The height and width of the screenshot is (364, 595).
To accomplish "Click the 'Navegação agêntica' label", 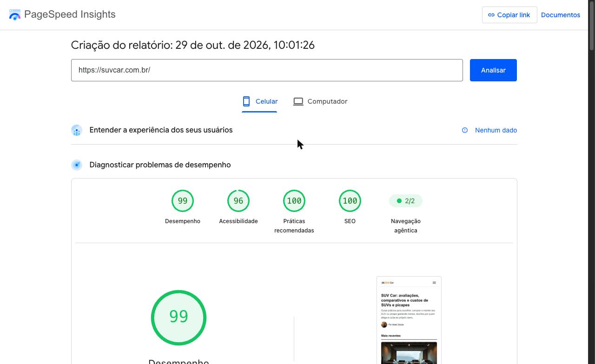I will tap(406, 226).
